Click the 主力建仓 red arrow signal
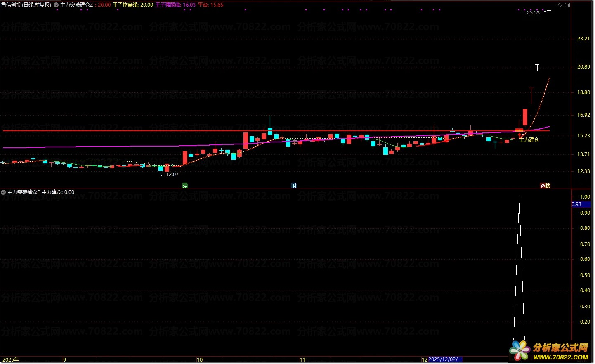 click(x=520, y=135)
